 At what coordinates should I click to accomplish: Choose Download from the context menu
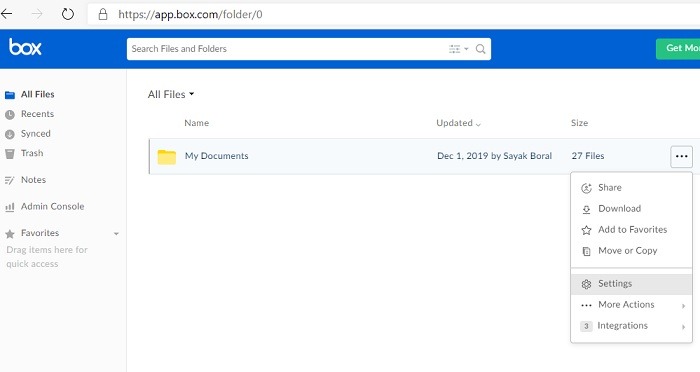pos(631,209)
